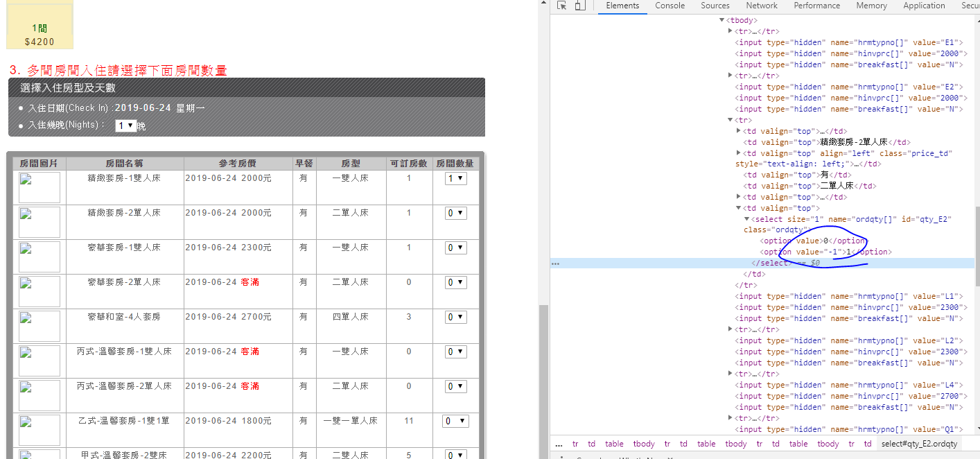Select the Elements tab
The height and width of the screenshot is (459, 980).
tap(622, 6)
